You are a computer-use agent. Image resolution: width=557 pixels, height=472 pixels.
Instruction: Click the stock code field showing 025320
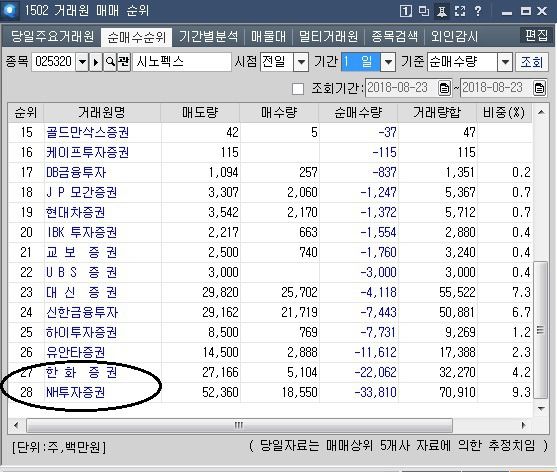53,62
